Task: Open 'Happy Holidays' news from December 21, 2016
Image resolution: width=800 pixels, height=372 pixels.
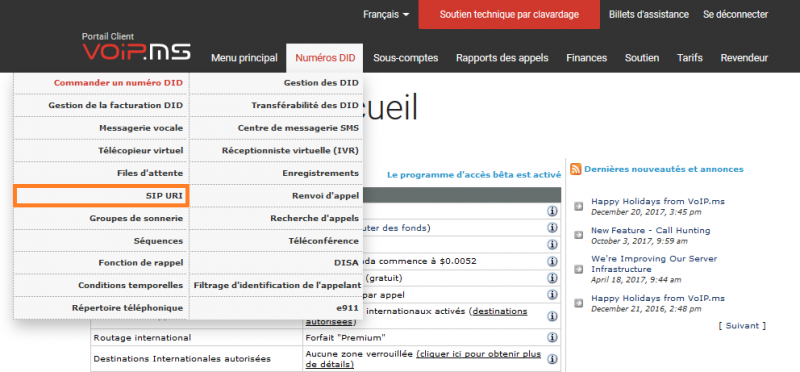Action: 658,299
